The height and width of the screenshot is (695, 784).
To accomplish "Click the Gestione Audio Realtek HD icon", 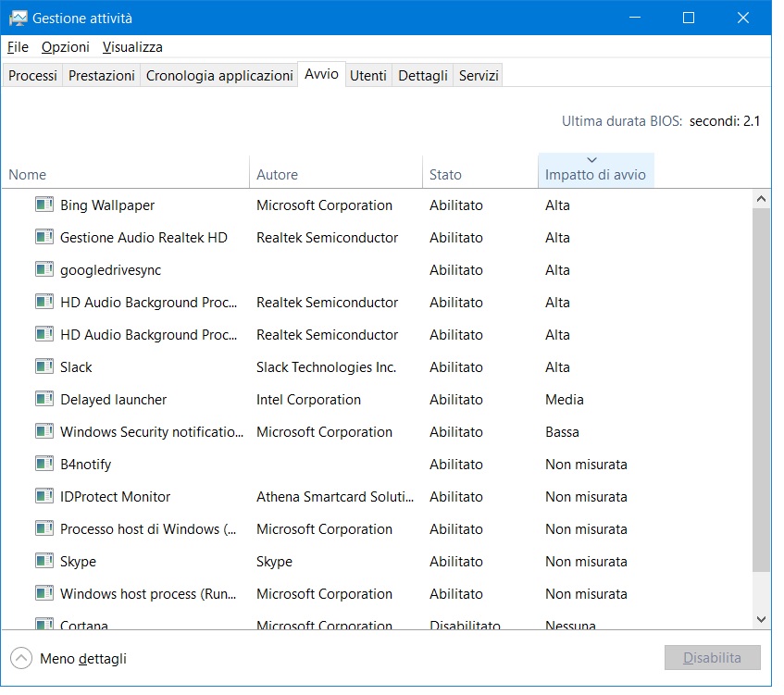I will 44,237.
